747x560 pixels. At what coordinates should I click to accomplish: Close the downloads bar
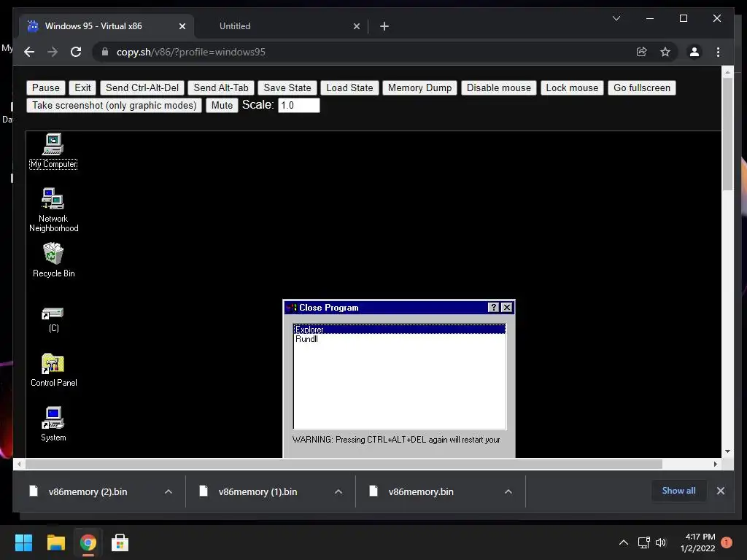(720, 491)
